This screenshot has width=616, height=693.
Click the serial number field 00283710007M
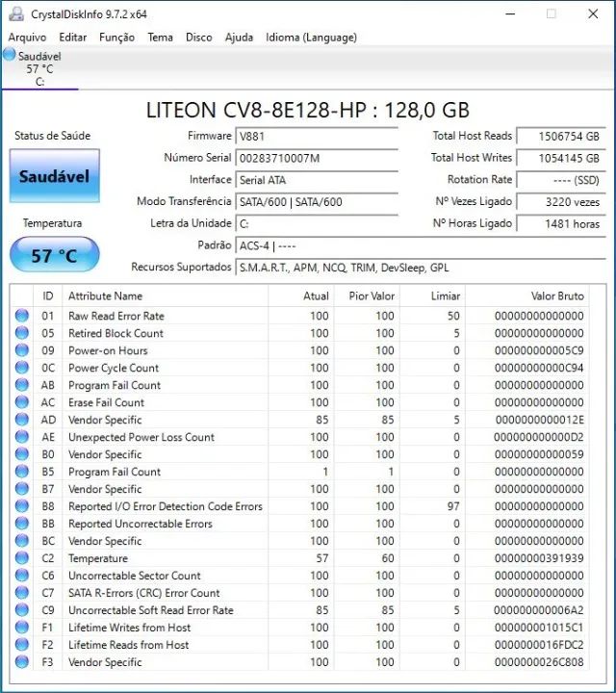click(317, 158)
